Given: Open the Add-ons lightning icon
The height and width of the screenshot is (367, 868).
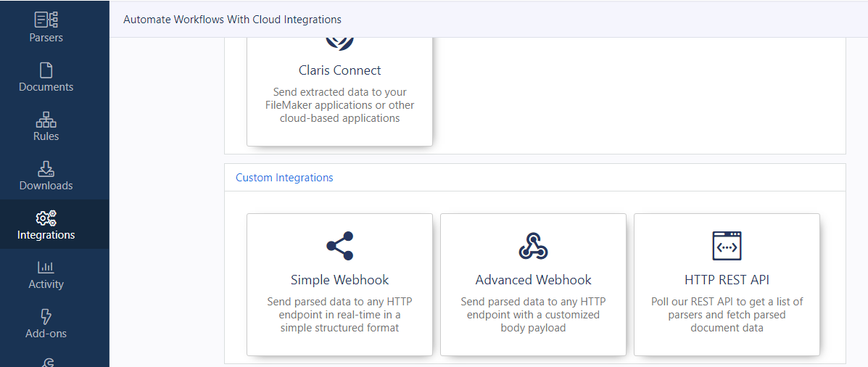Looking at the screenshot, I should pyautogui.click(x=46, y=317).
